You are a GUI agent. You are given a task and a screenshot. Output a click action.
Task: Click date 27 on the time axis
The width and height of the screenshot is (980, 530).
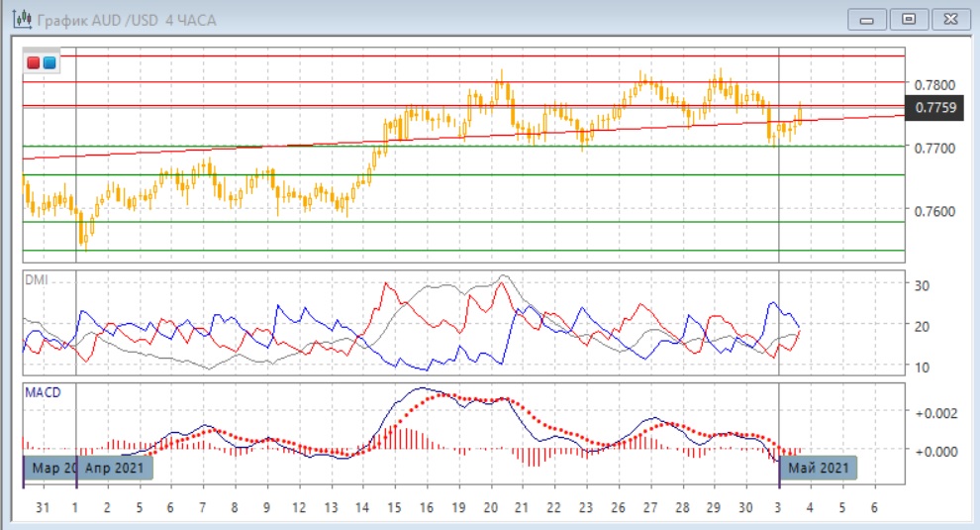point(649,507)
